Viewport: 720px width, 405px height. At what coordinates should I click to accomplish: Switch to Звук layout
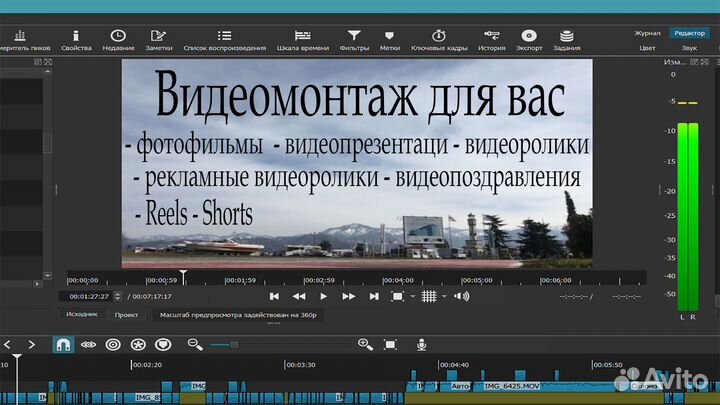coord(689,48)
